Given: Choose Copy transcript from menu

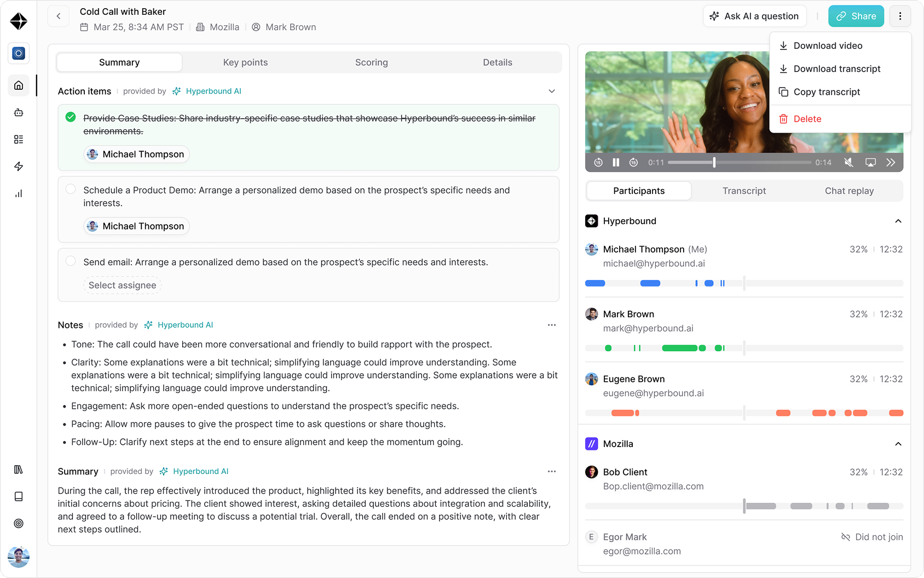Looking at the screenshot, I should coord(840,92).
